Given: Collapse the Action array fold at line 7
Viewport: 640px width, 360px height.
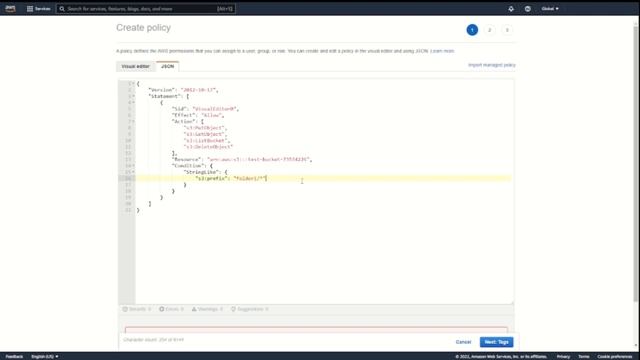Looking at the screenshot, I should pos(133,121).
